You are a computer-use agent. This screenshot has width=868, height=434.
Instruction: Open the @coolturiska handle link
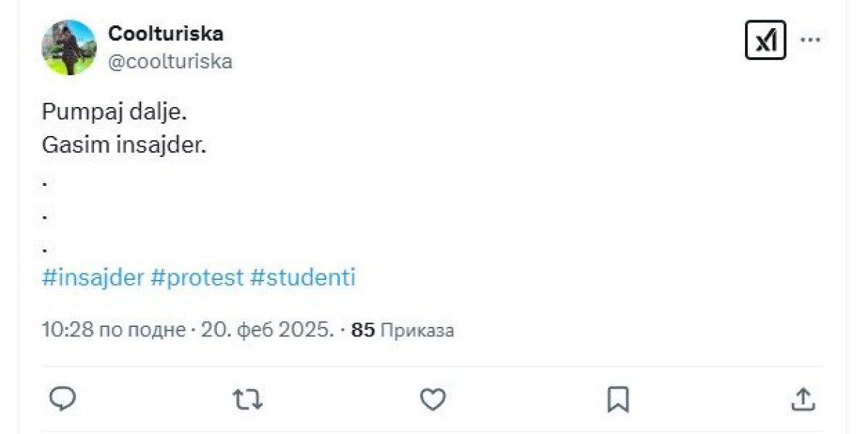point(170,61)
